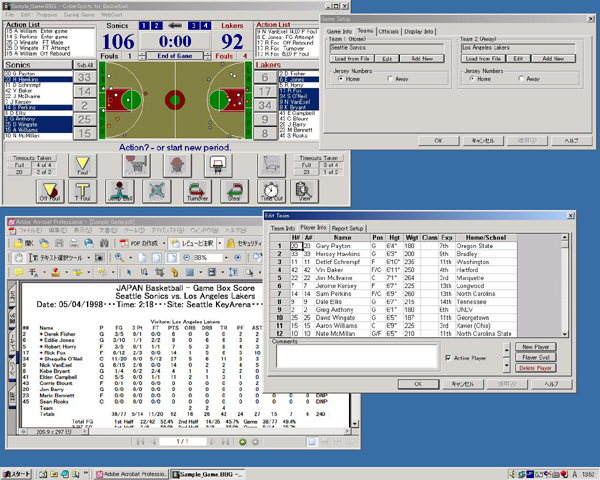Open the View icon button

[306, 189]
